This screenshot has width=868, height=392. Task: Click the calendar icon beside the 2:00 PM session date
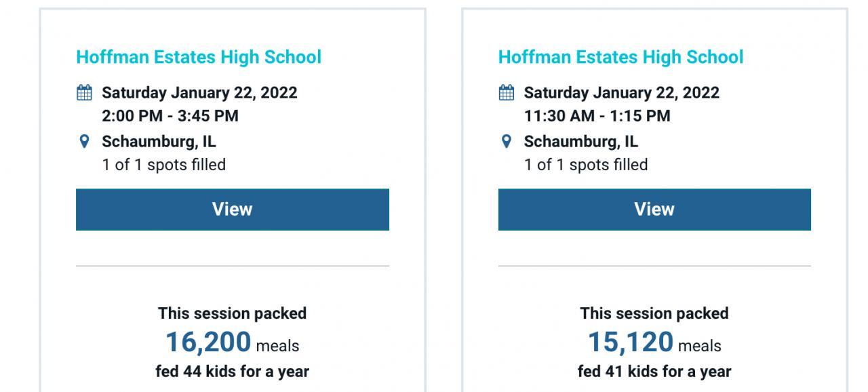(84, 93)
